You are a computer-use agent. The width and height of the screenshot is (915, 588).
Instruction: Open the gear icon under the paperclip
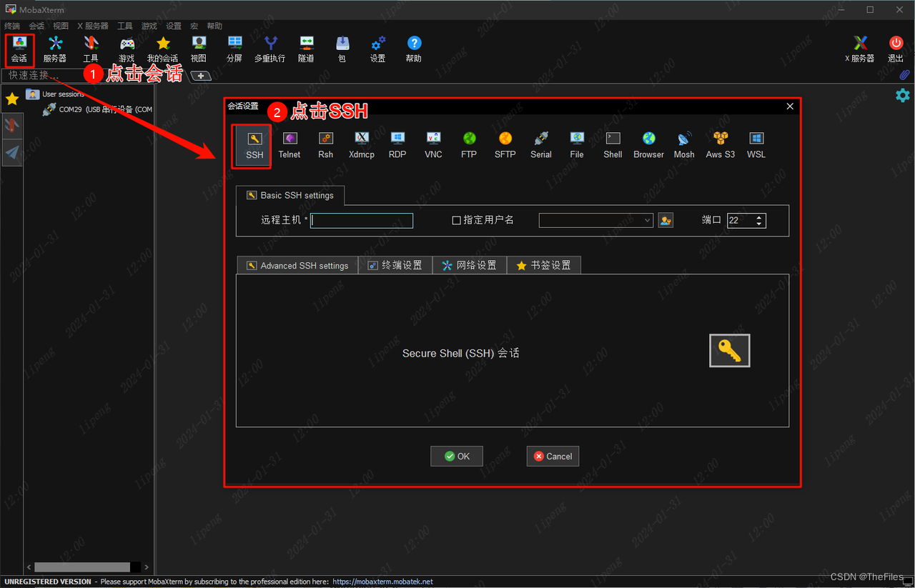903,95
